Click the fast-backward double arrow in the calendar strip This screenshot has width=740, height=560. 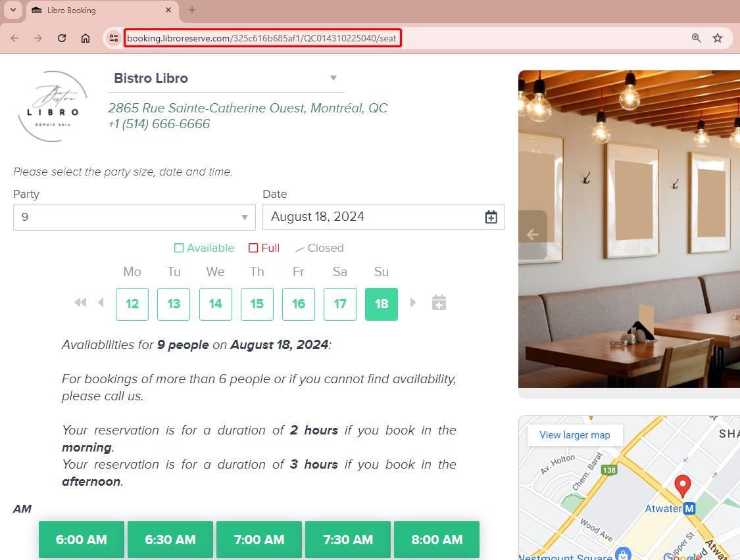(x=80, y=302)
